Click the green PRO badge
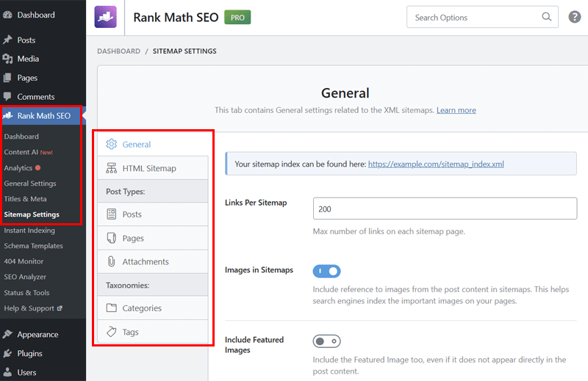Screen dimensions: 588x381 click(237, 17)
